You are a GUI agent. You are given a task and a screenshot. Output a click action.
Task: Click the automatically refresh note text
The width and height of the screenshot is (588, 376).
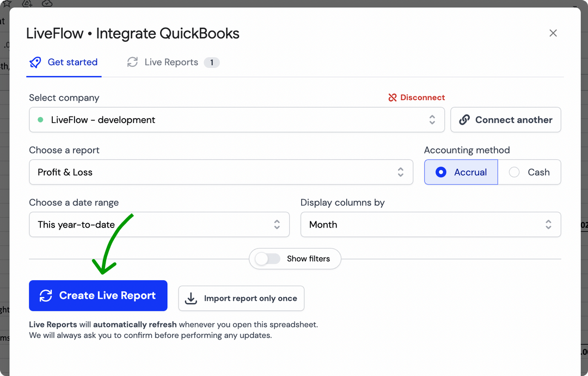click(x=134, y=325)
